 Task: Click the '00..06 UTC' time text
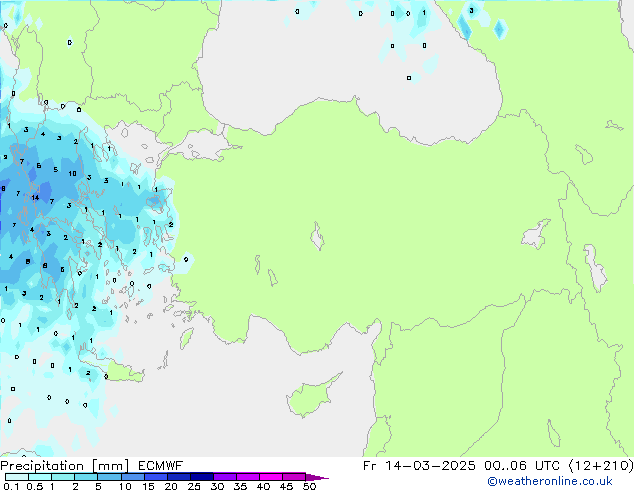[x=522, y=466]
